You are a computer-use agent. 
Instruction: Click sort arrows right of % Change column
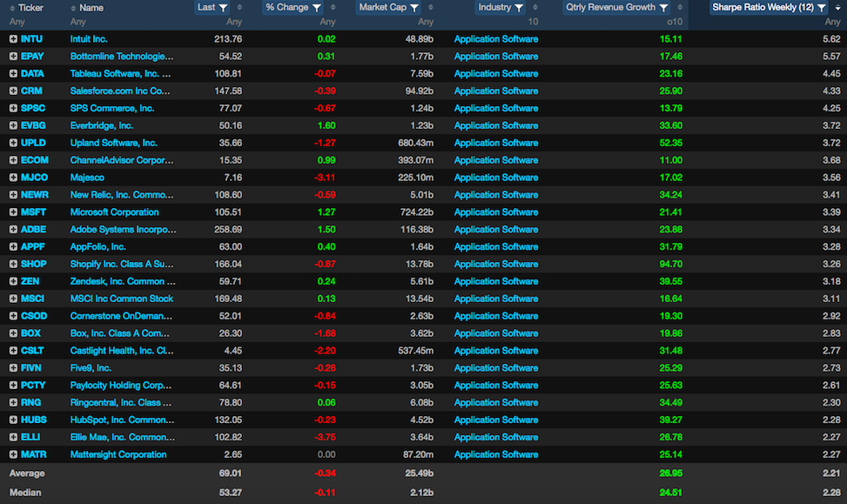[x=333, y=8]
